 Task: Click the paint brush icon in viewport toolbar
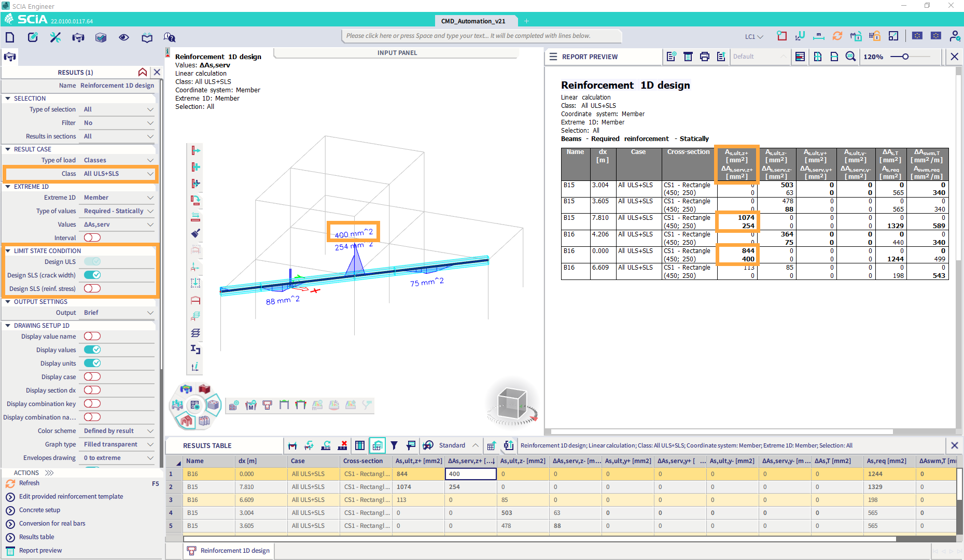pos(195,233)
